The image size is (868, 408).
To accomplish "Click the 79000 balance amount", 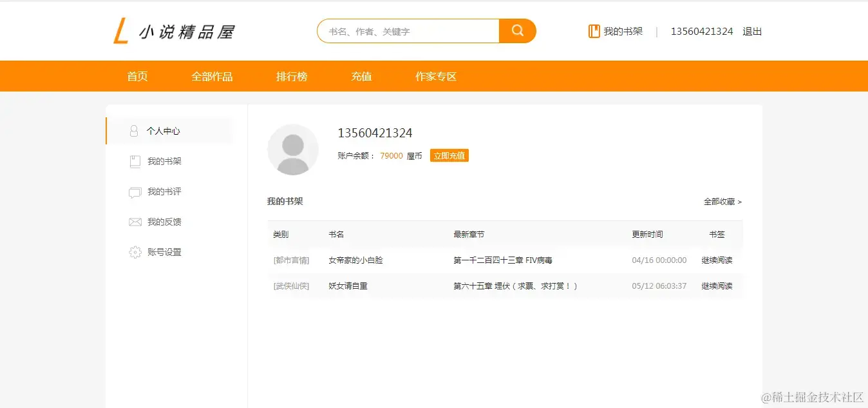I will coord(392,156).
